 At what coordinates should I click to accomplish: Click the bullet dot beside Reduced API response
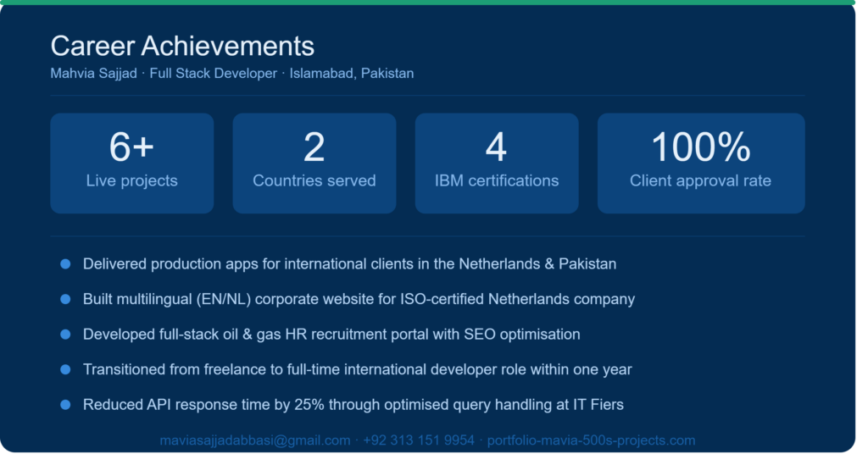click(x=65, y=405)
